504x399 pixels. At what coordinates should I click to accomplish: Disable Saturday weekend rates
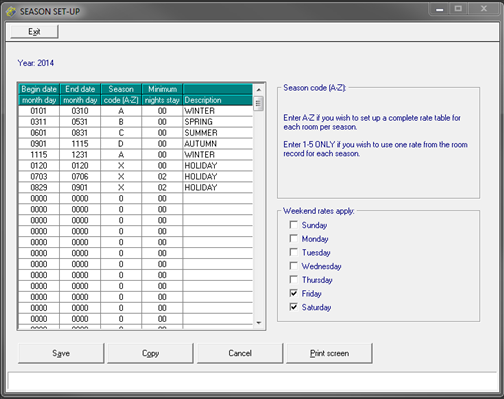coord(294,307)
